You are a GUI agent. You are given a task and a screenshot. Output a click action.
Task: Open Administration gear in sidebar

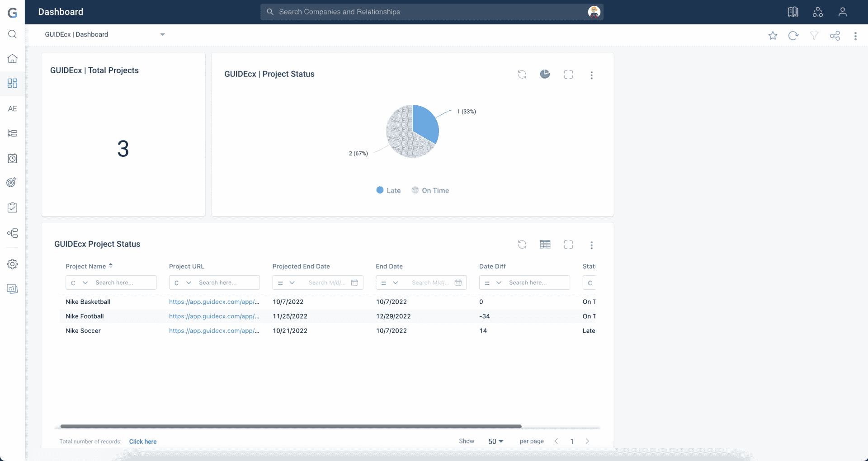(x=13, y=264)
